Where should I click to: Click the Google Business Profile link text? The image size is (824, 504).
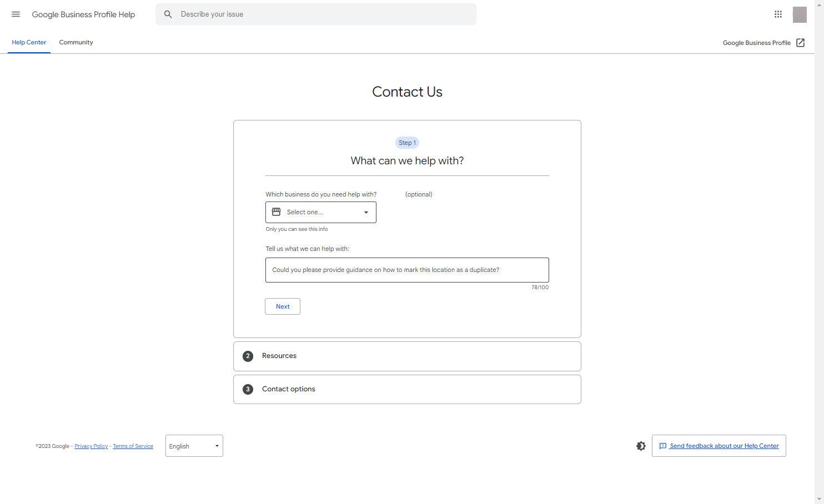756,43
